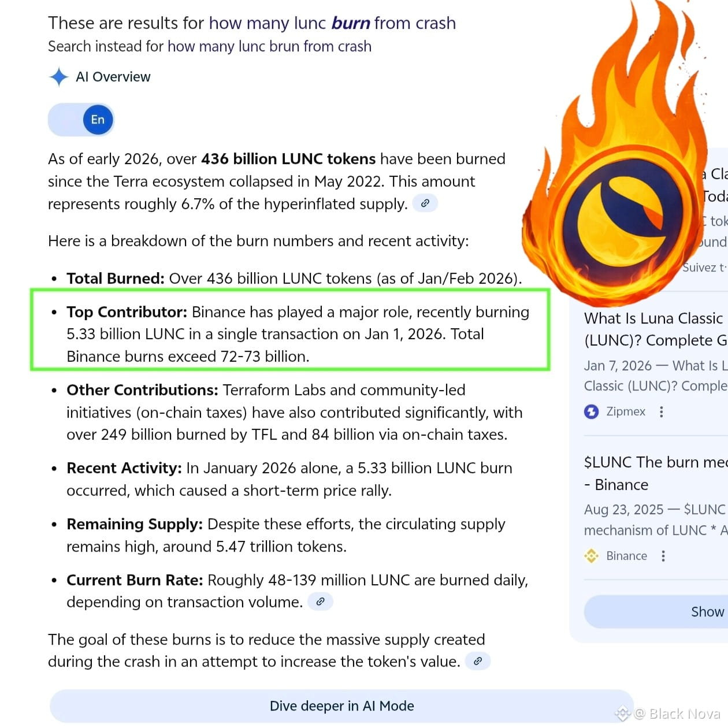Click the bold '436 billion LUNC tokens' text

coord(288,159)
